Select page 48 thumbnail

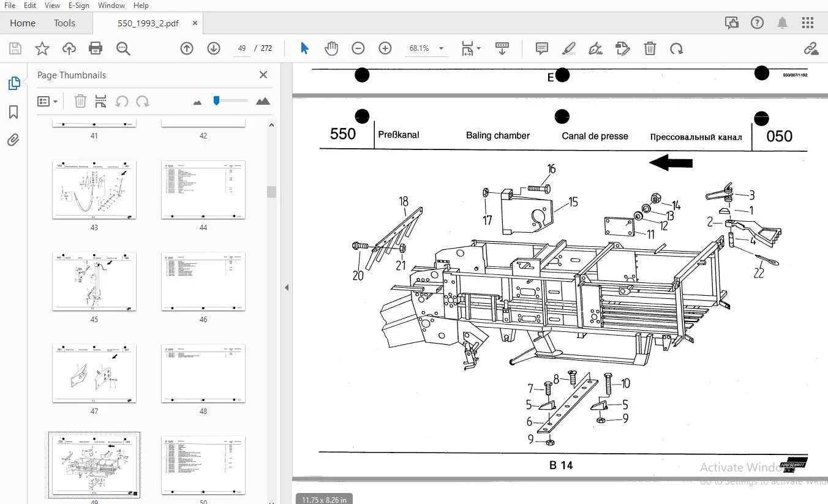tap(203, 374)
